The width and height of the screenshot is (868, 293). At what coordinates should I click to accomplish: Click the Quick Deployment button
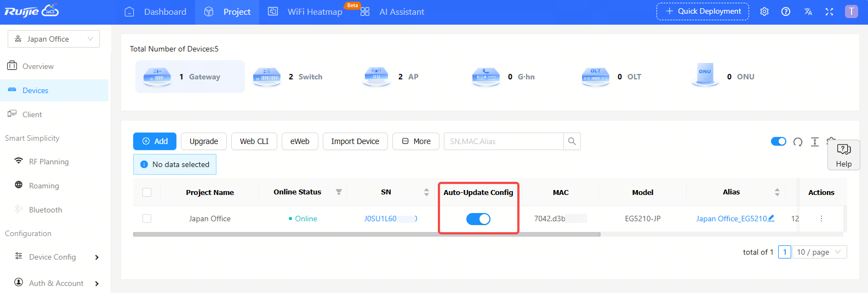703,12
